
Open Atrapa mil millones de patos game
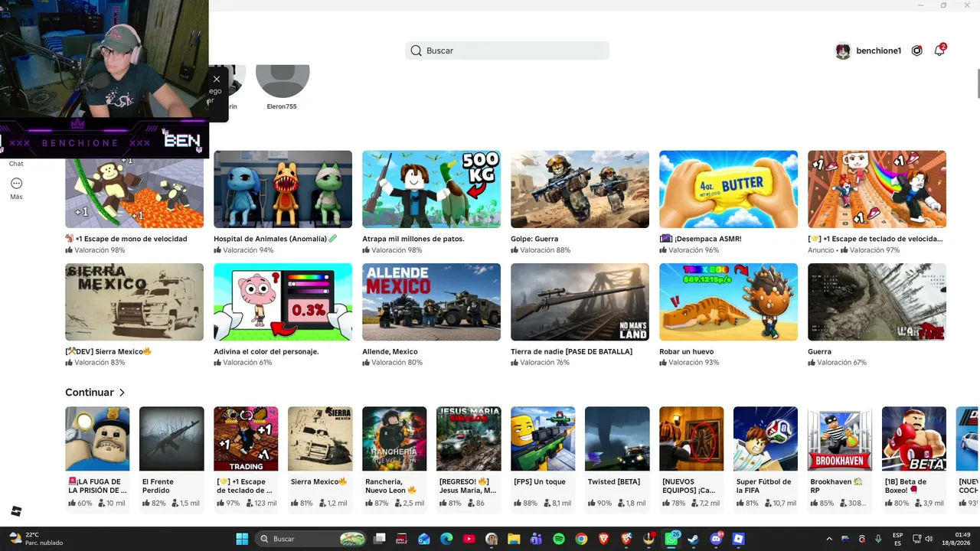click(432, 189)
